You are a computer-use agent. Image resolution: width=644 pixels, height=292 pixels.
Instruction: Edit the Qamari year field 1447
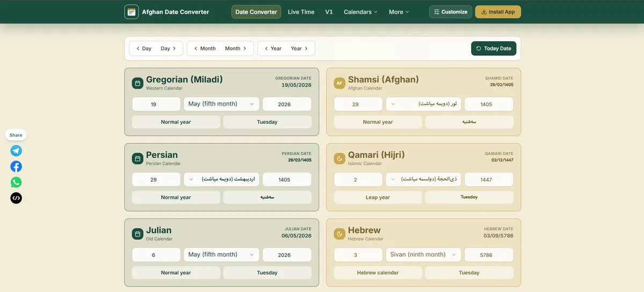tap(489, 179)
